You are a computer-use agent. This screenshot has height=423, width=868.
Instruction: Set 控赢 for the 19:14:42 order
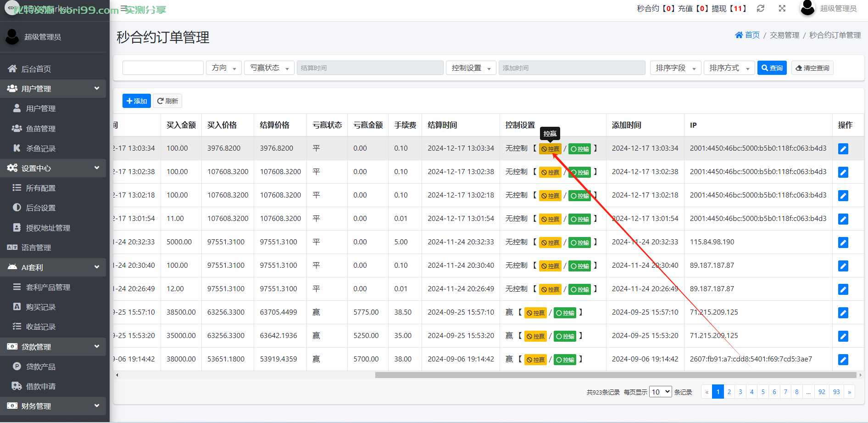pos(535,360)
